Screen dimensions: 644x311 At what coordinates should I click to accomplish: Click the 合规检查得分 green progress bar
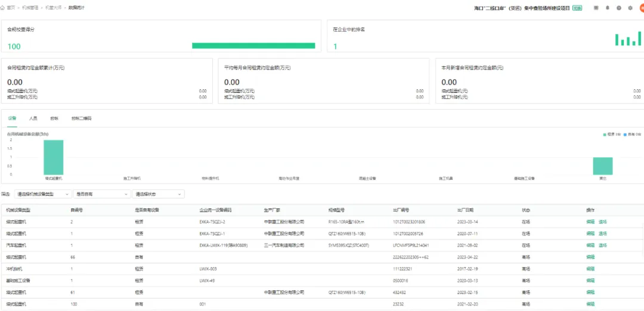click(253, 45)
